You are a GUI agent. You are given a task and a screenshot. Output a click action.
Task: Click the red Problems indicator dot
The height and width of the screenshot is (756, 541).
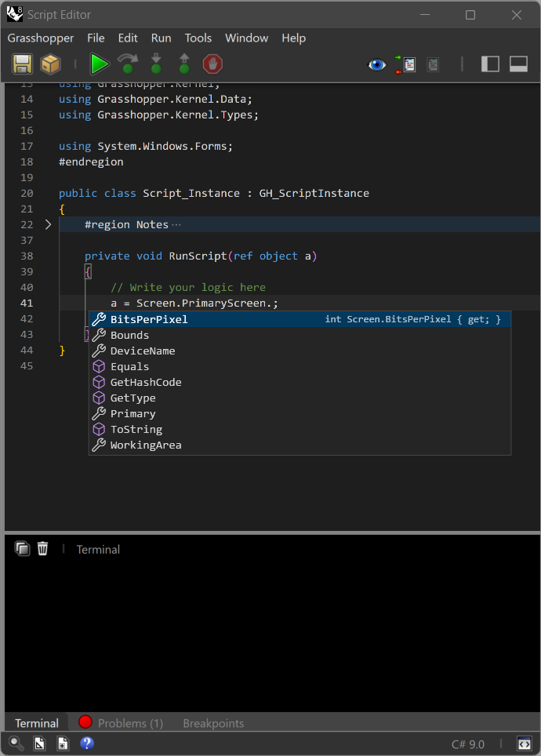[x=86, y=723]
